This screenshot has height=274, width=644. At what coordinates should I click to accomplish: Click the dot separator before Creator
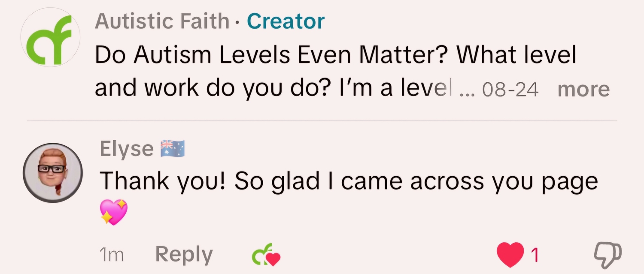[x=238, y=22]
